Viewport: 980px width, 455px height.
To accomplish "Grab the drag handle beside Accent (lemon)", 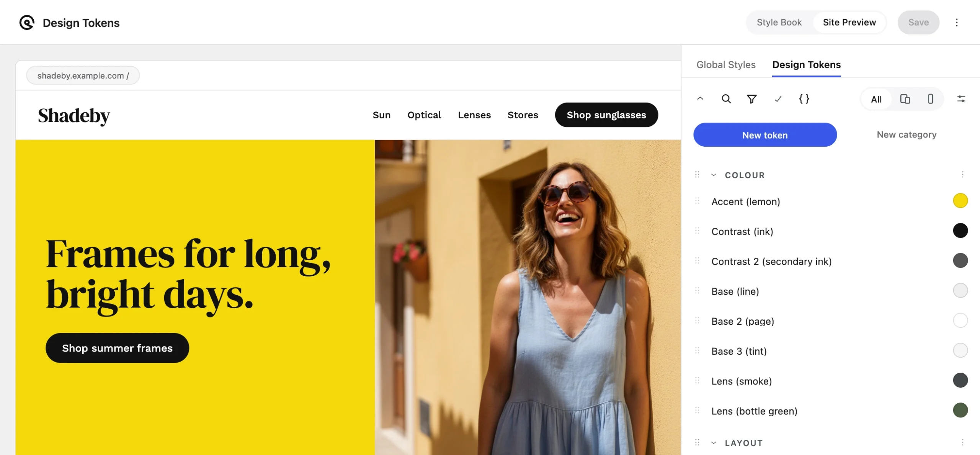I will tap(697, 201).
